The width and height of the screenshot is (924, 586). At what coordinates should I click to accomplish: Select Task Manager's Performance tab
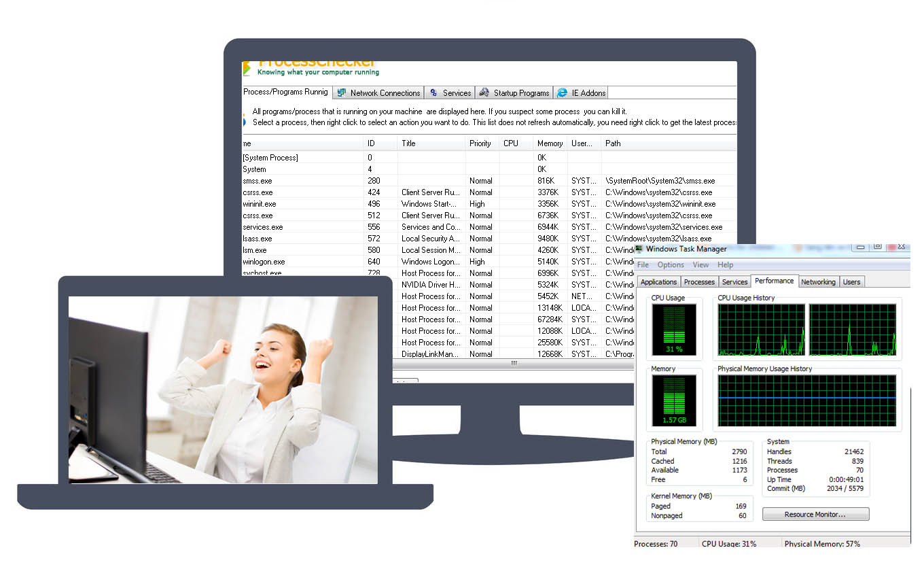pos(774,281)
